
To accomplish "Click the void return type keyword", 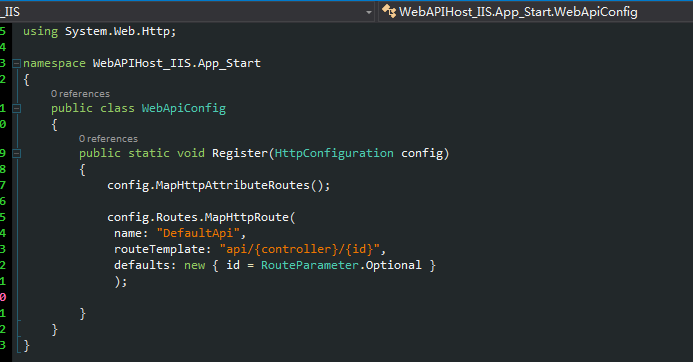I will (190, 153).
